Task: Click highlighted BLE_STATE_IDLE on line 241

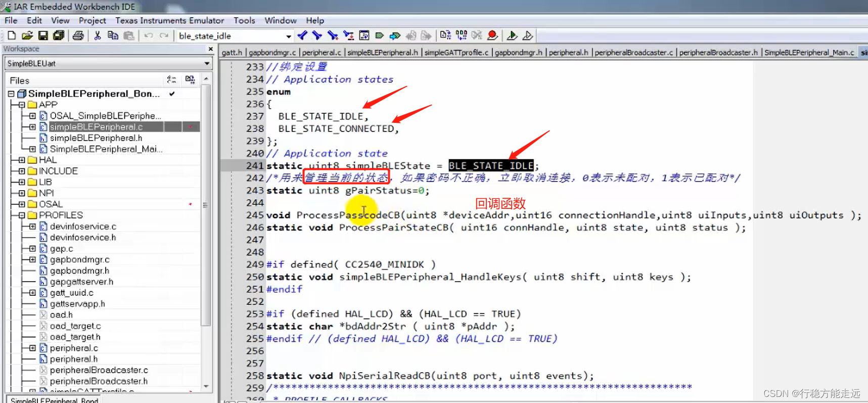Action: click(491, 165)
